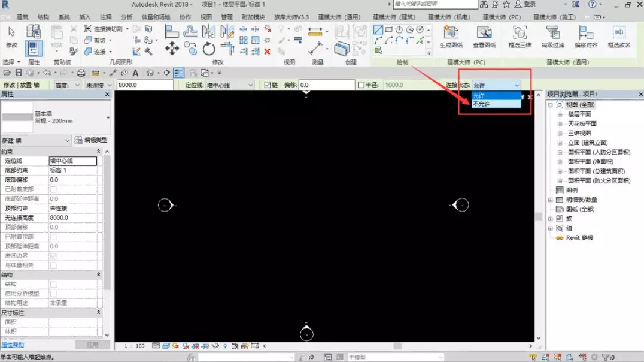Expand the 楼层平面 tree node
Screen dimensions: 644x362
pyautogui.click(x=560, y=114)
